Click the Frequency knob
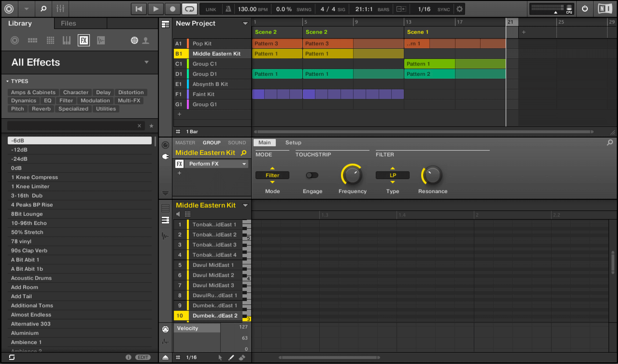Viewport: 618px width, 364px height. (352, 175)
